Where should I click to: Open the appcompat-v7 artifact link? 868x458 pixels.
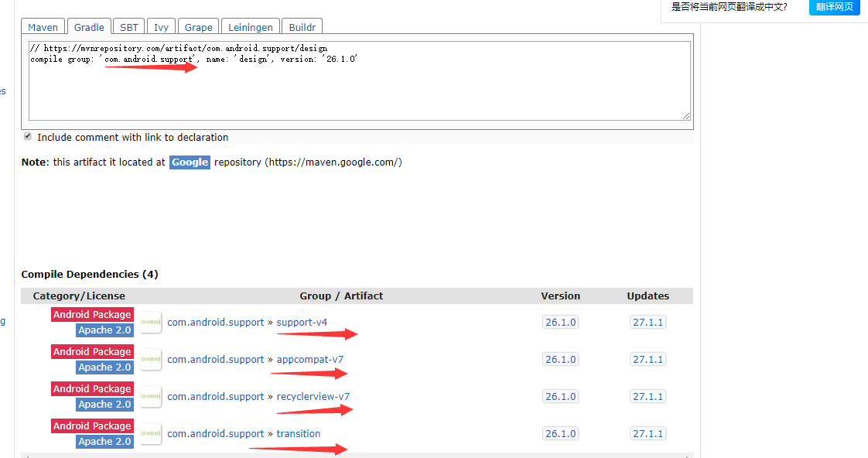pyautogui.click(x=310, y=360)
